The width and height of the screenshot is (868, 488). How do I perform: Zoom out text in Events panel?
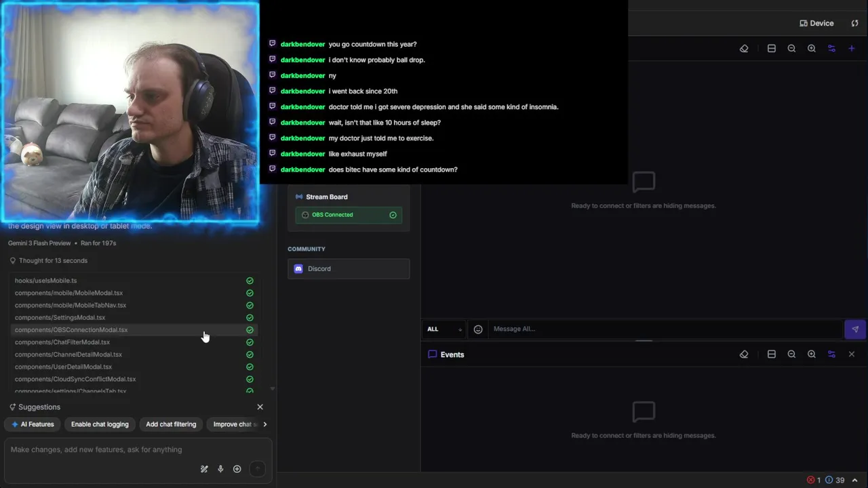[x=791, y=354]
